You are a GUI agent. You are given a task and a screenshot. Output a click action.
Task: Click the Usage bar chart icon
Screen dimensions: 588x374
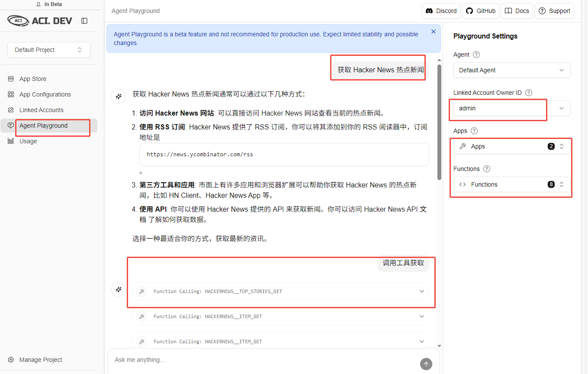[11, 141]
